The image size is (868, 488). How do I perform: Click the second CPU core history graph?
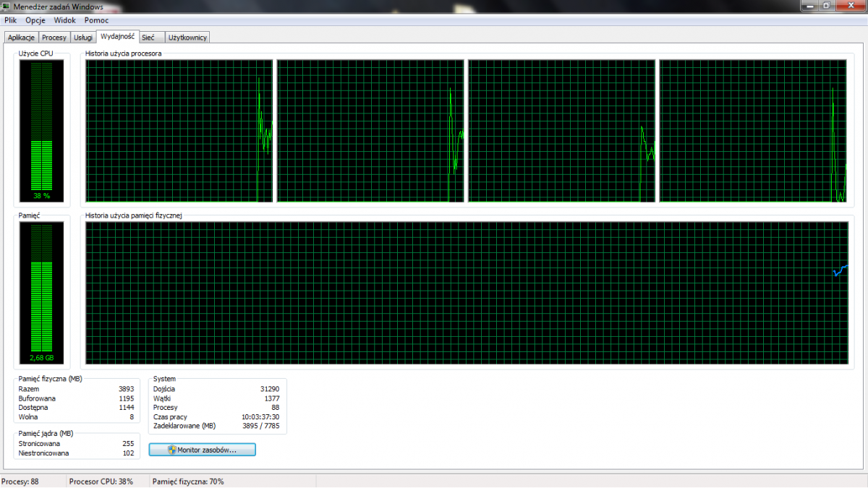tap(370, 131)
